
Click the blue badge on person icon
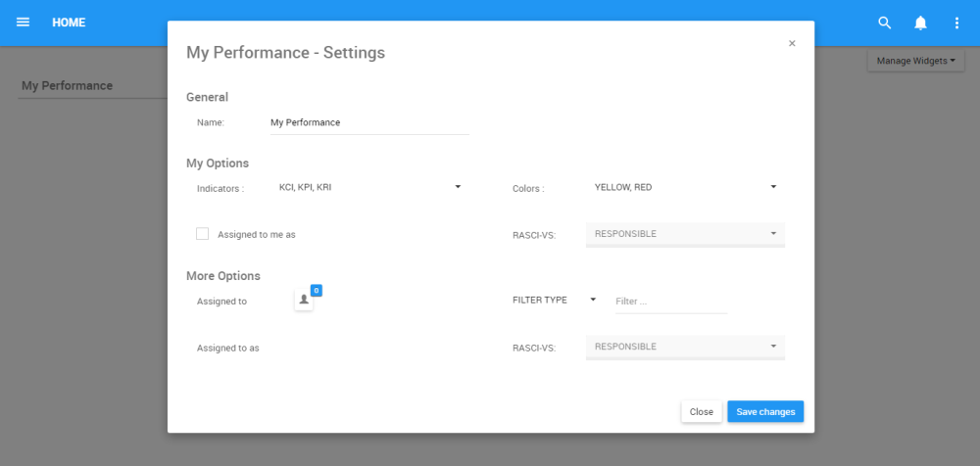click(x=317, y=290)
